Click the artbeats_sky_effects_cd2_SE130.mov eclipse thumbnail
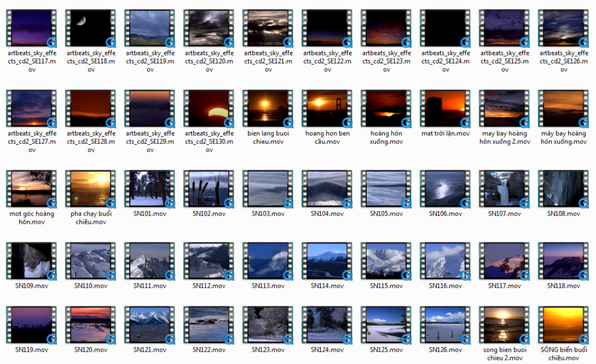 point(208,108)
